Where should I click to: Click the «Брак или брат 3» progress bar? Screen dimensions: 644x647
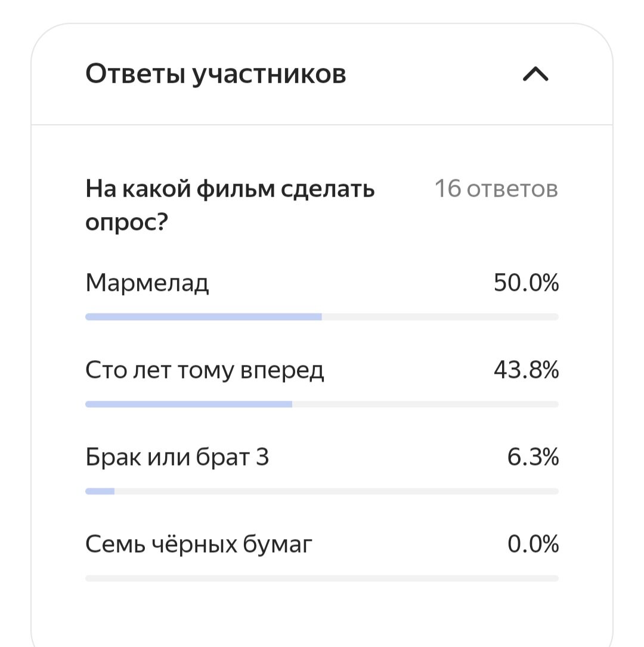(322, 490)
